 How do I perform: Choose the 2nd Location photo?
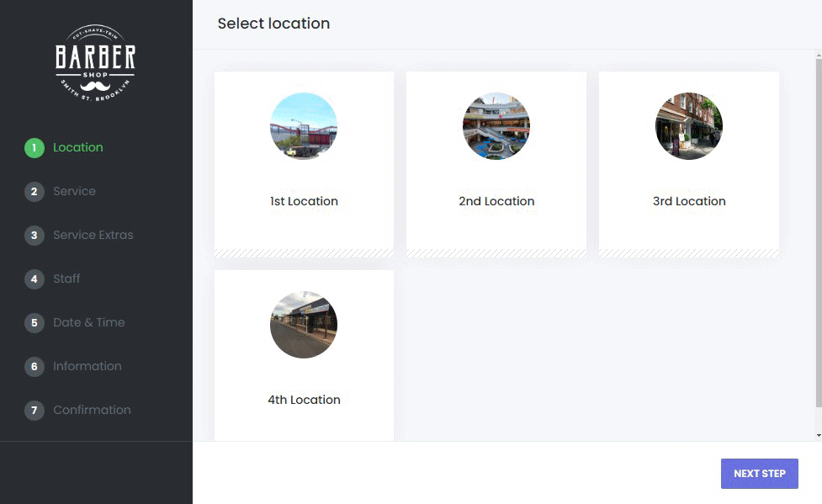click(x=496, y=126)
